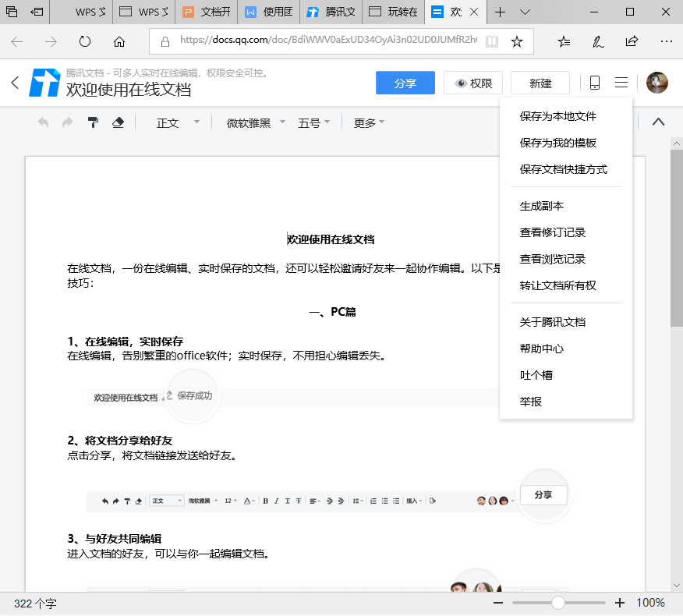Screen dimensions: 683x616
Task: Choose 保存为本地文件 from the menu
Action: (x=557, y=116)
